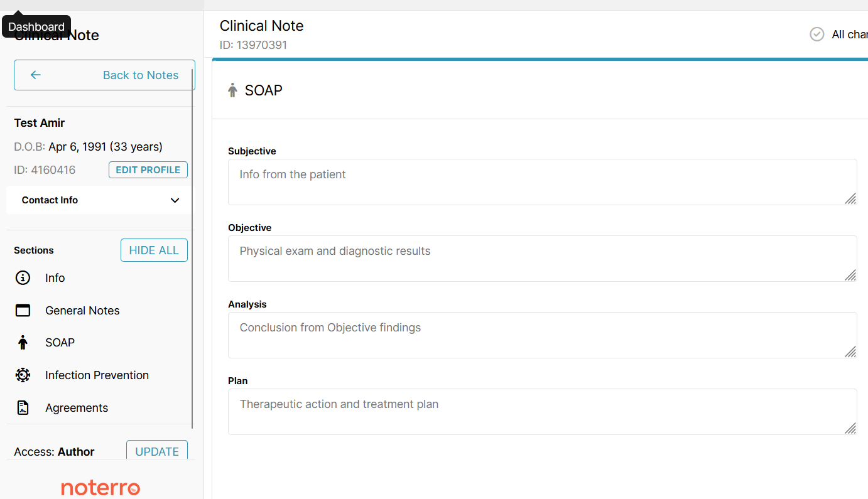Hide all sections with HIDE ALL
868x499 pixels.
point(154,250)
